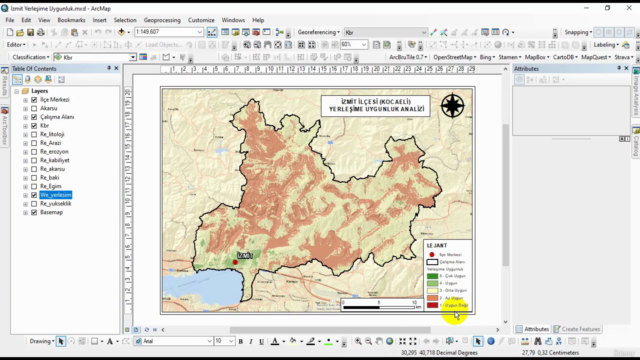The height and width of the screenshot is (360, 640).
Task: Open the Geoprocessing menu
Action: pyautogui.click(x=162, y=20)
